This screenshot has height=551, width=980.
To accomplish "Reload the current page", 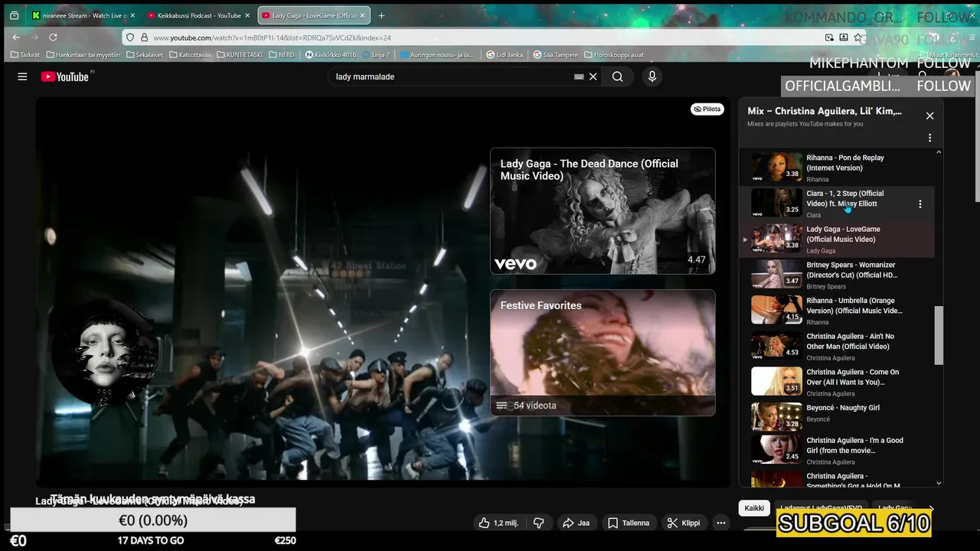I will (x=53, y=37).
